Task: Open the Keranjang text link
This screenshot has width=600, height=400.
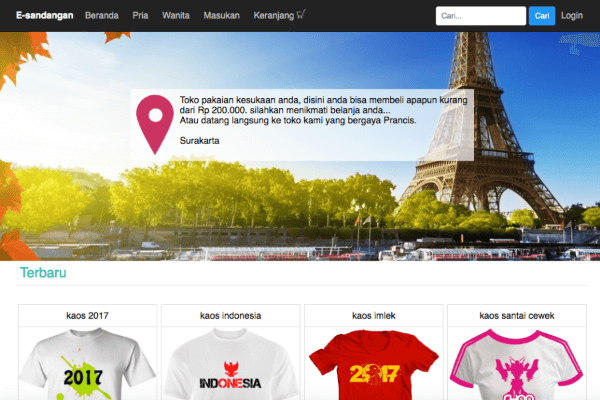Action: (x=273, y=16)
